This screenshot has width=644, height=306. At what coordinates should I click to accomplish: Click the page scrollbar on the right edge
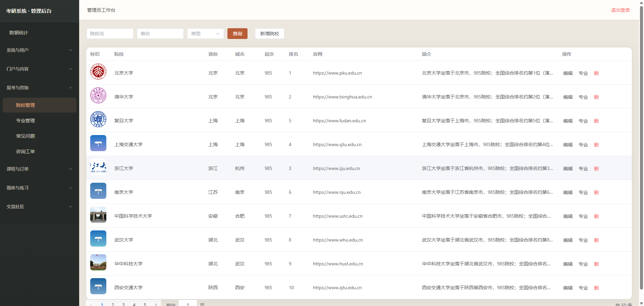641,148
